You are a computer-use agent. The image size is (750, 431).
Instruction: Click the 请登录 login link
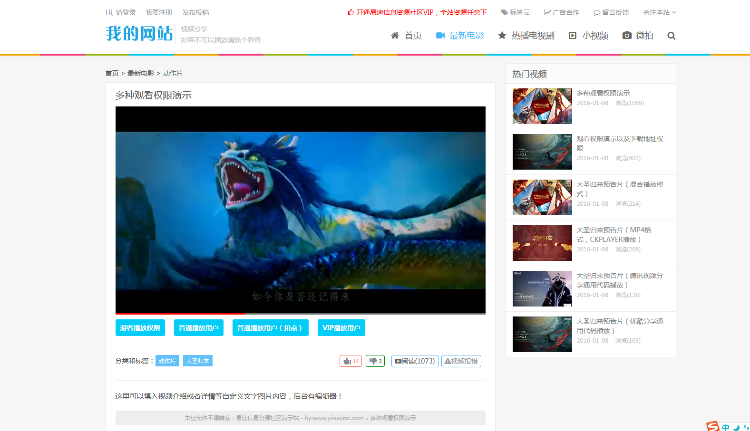coord(126,12)
